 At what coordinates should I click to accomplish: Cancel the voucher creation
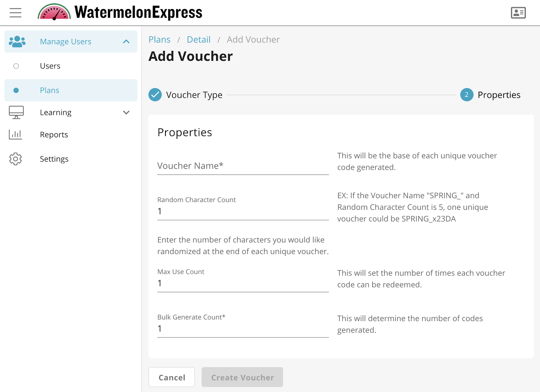click(x=171, y=377)
